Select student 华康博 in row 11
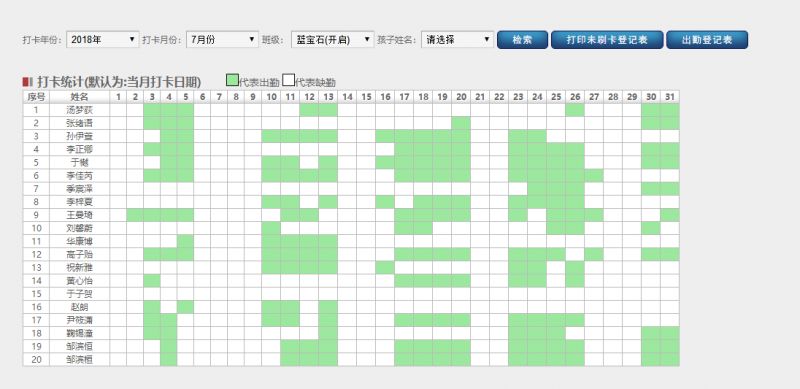 click(x=80, y=241)
